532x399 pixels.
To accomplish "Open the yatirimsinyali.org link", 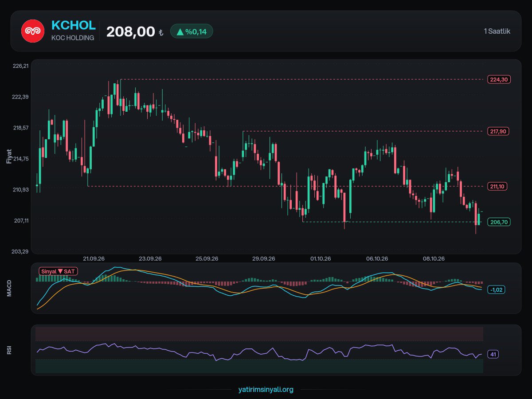I will pos(266,389).
